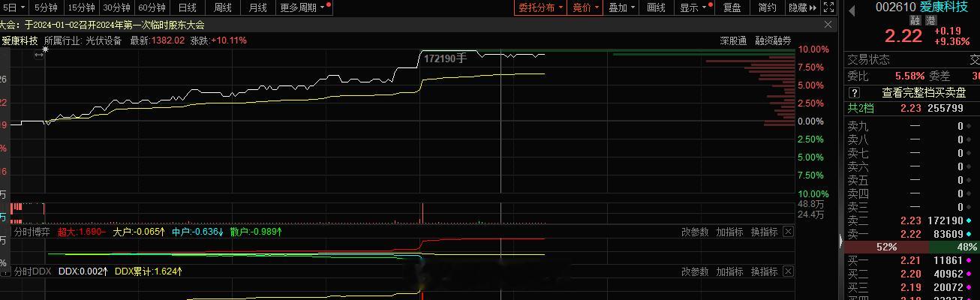Click the 爱康科技 stock name in the header
Screen dimensions: 980x300
point(943,7)
